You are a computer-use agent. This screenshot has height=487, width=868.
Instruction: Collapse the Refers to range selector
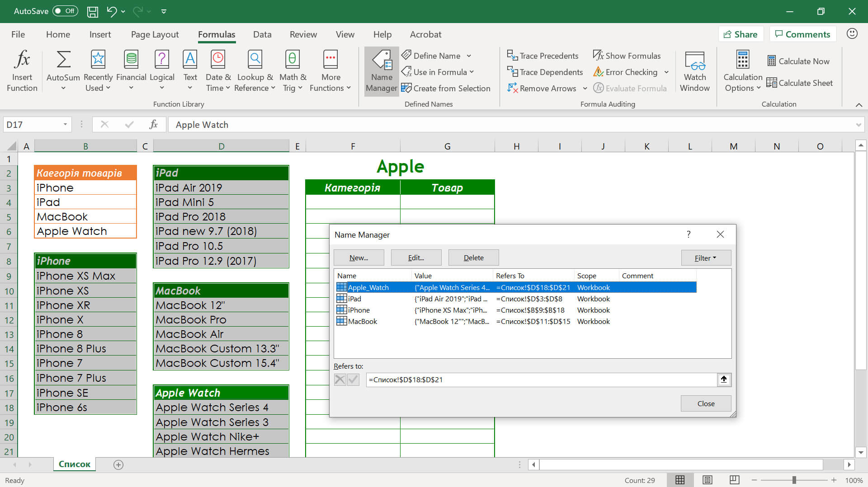tap(724, 379)
